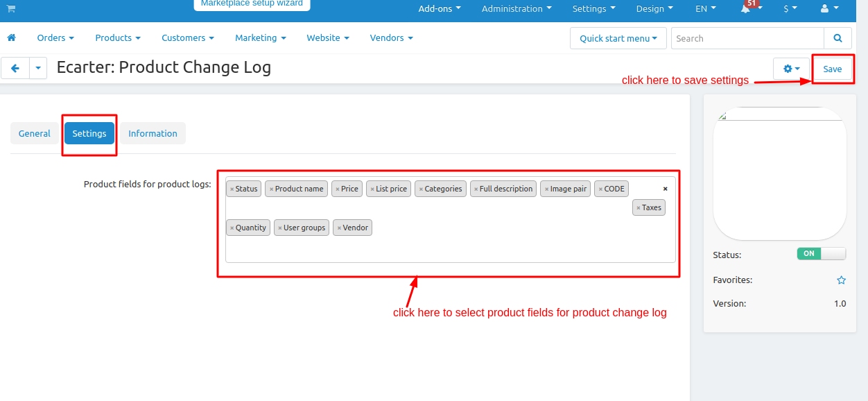The height and width of the screenshot is (401, 868).
Task: Remove the User groups tag
Action: 280,228
